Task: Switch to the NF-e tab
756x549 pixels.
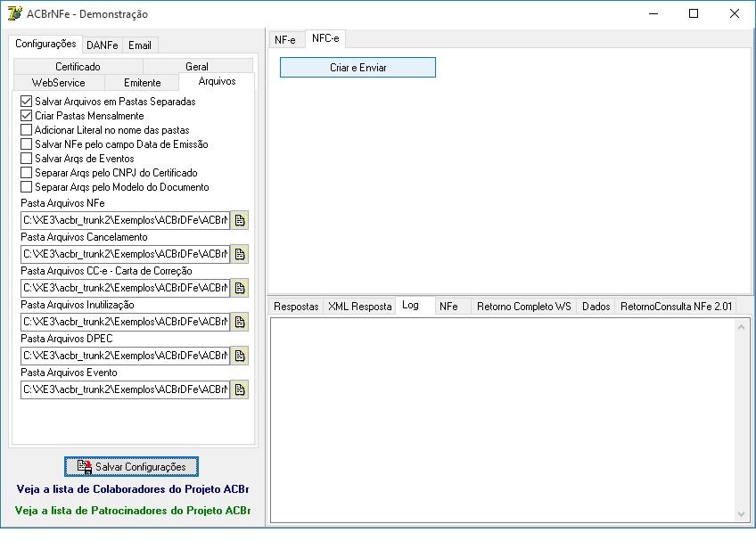Action: 285,39
